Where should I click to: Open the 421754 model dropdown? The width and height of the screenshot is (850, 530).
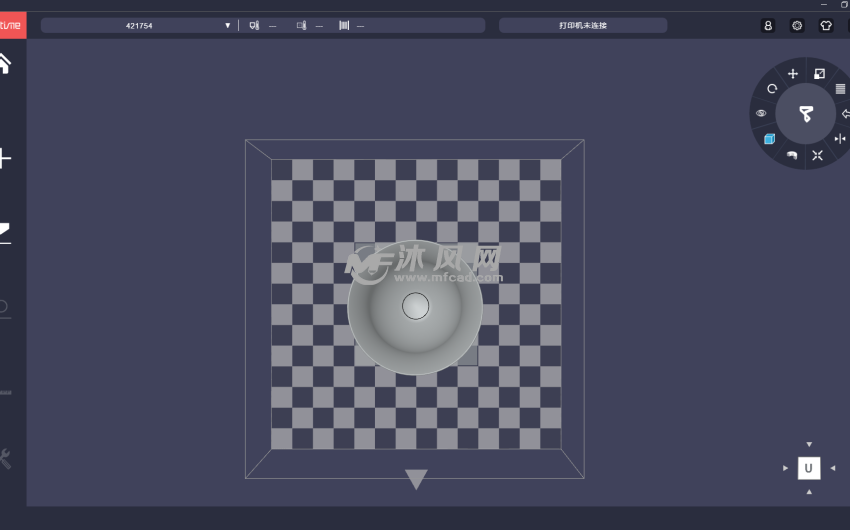pyautogui.click(x=139, y=25)
